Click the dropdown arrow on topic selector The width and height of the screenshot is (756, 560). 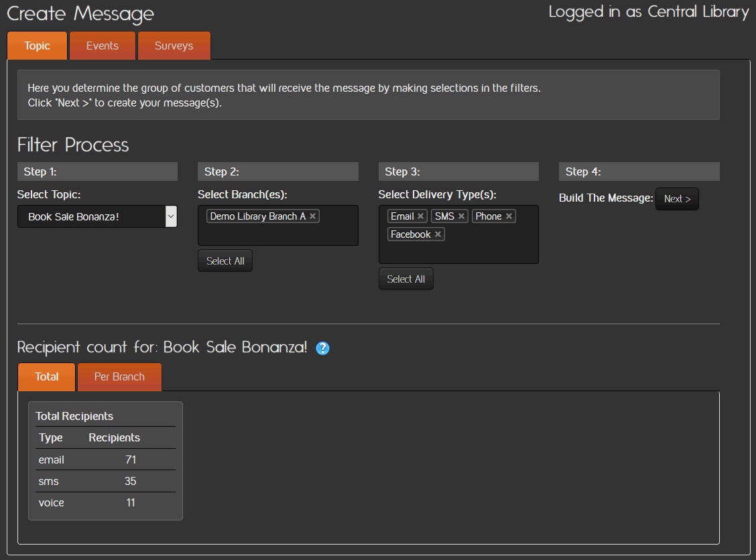(170, 216)
